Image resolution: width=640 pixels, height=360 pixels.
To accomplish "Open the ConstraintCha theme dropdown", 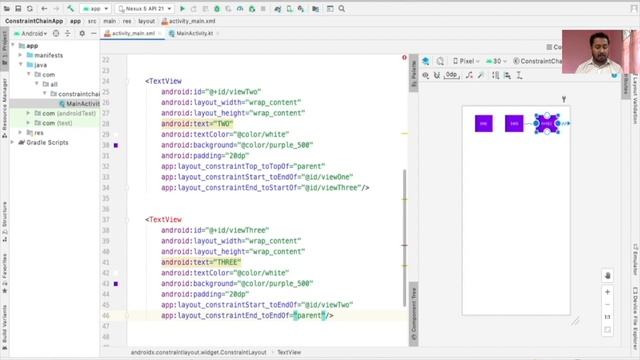I will (x=537, y=61).
